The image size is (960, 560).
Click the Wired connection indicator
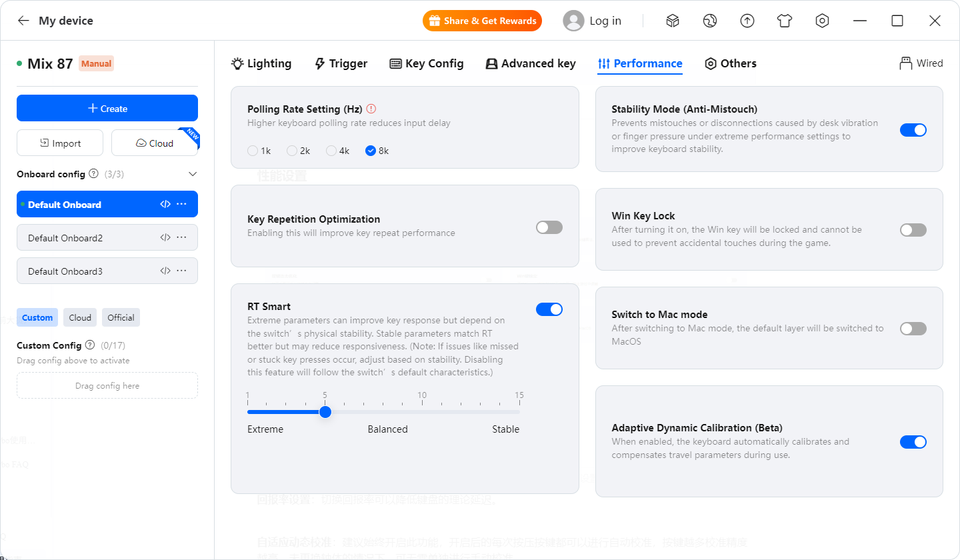coord(921,63)
